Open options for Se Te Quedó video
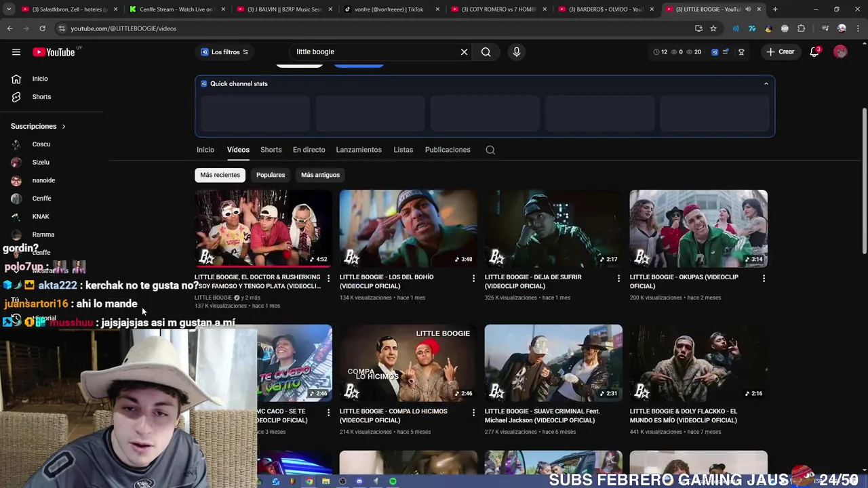The width and height of the screenshot is (868, 488). [328, 413]
